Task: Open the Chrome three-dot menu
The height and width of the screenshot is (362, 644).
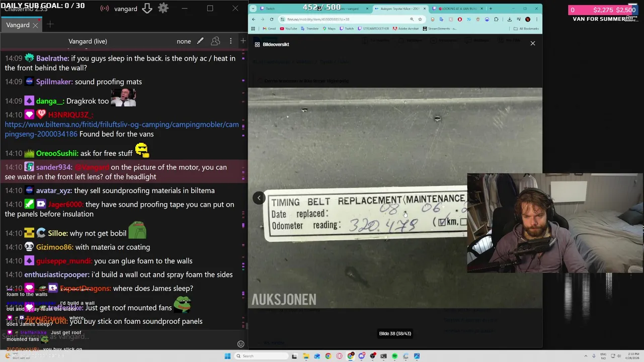Action: (x=537, y=19)
